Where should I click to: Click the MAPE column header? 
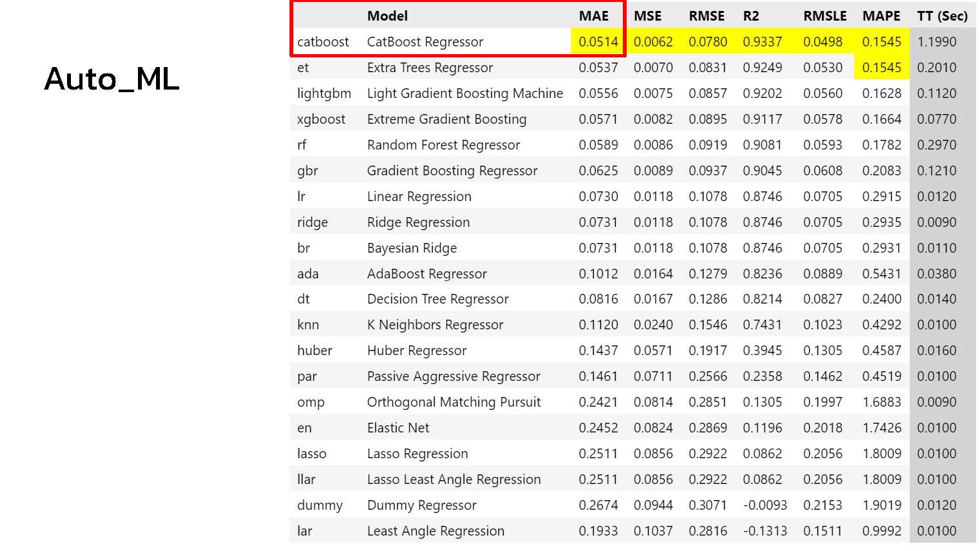pos(881,16)
